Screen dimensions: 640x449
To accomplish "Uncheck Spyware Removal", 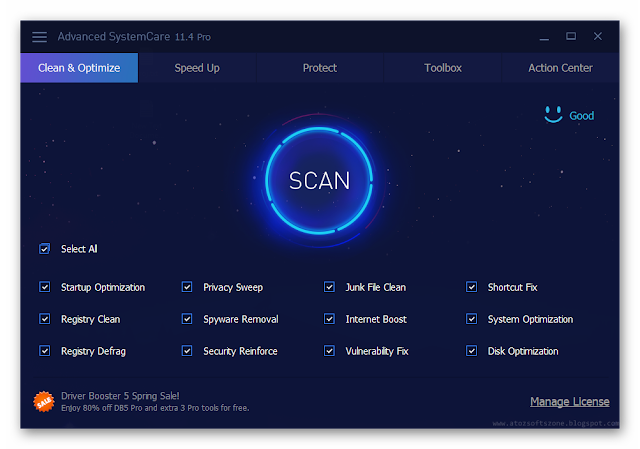I will coord(187,319).
